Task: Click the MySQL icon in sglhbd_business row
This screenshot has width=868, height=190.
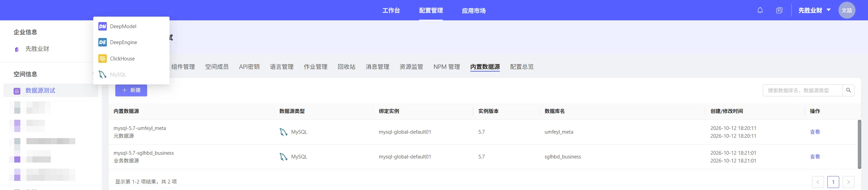Action: click(x=283, y=157)
